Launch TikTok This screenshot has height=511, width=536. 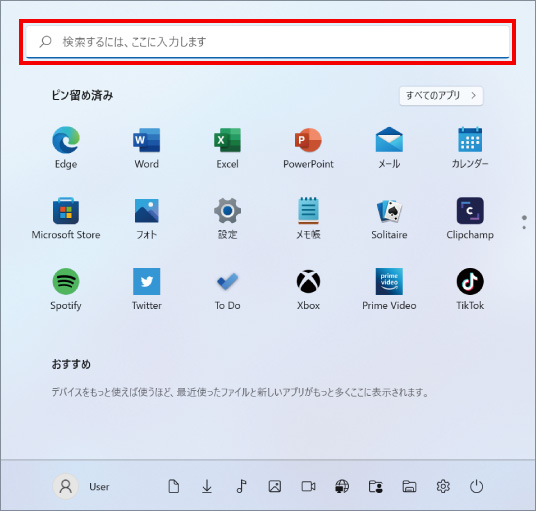click(x=470, y=289)
